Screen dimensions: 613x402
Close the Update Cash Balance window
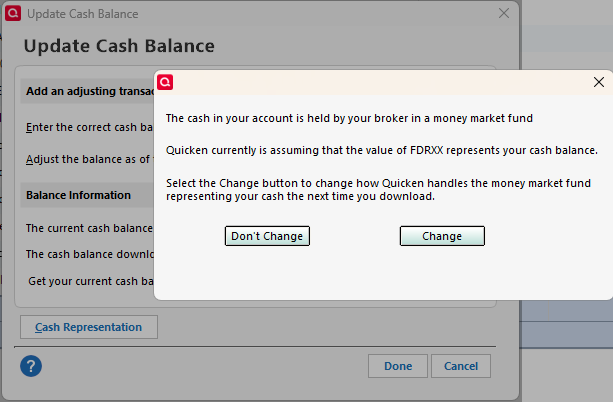click(504, 13)
